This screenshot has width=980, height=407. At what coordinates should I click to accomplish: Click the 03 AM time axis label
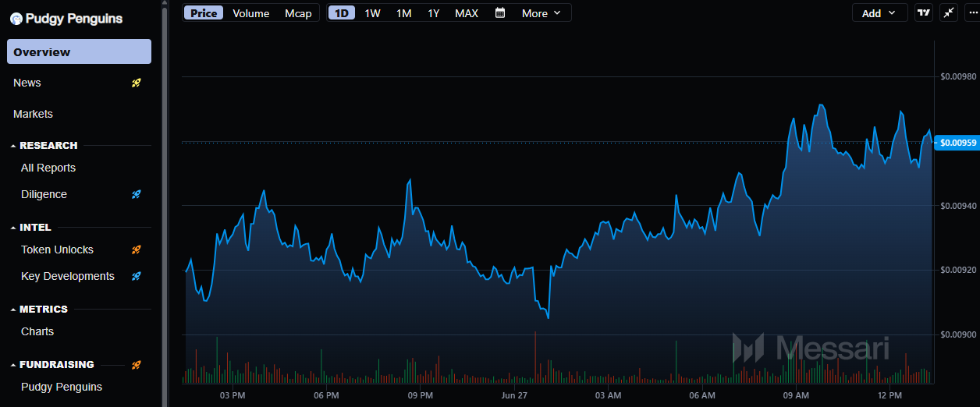click(608, 395)
